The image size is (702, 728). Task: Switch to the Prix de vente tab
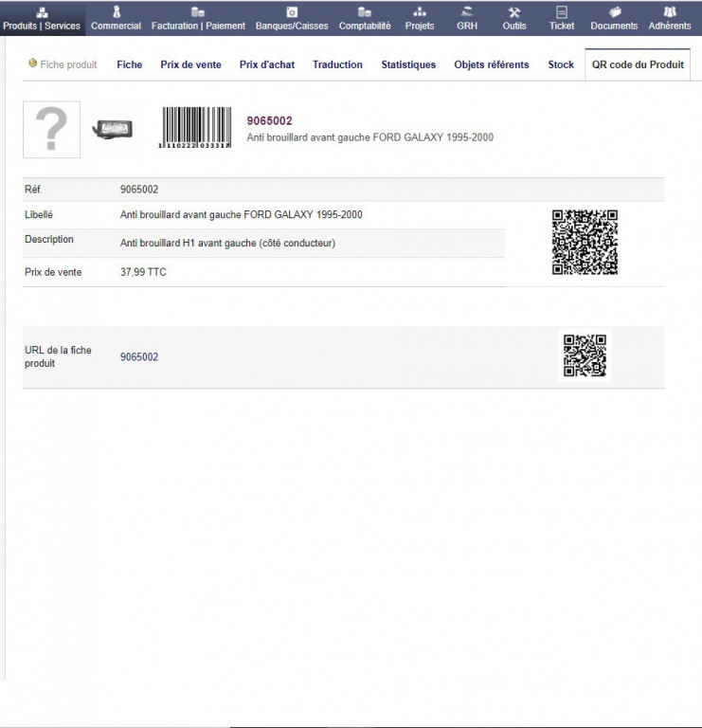pyautogui.click(x=190, y=64)
